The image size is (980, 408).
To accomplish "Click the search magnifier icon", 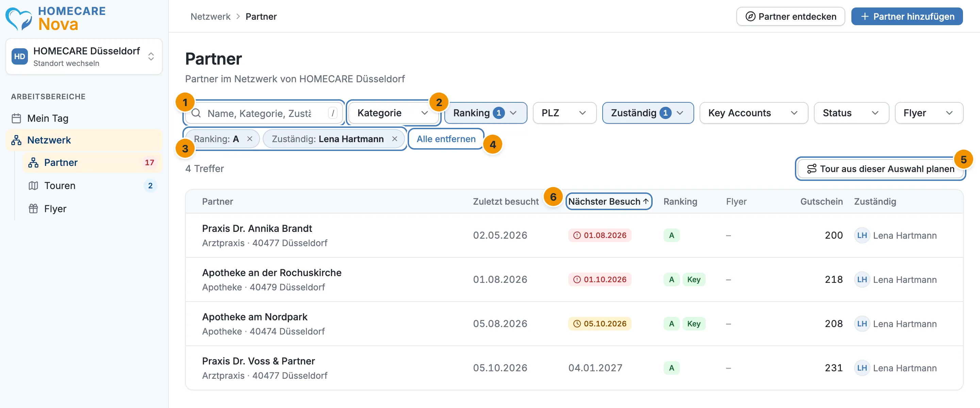I will tap(196, 113).
